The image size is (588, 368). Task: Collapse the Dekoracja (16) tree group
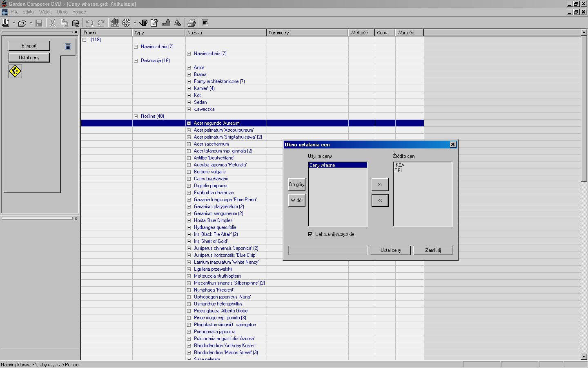[x=136, y=61]
